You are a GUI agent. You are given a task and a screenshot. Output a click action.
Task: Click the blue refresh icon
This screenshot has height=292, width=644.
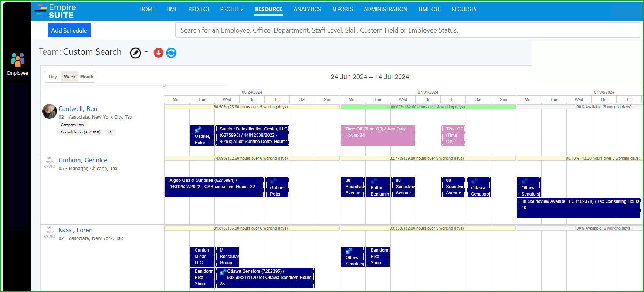pos(171,53)
